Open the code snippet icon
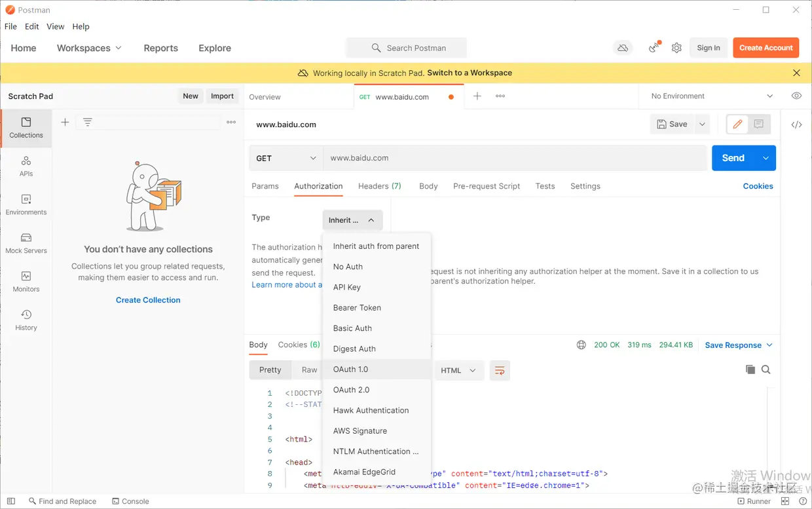This screenshot has width=812, height=509. (796, 124)
